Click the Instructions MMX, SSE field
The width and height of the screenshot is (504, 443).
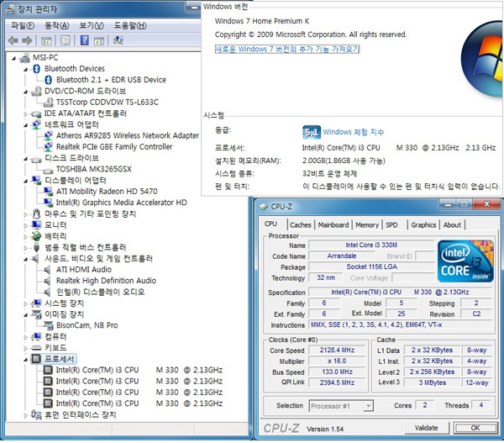[400, 325]
